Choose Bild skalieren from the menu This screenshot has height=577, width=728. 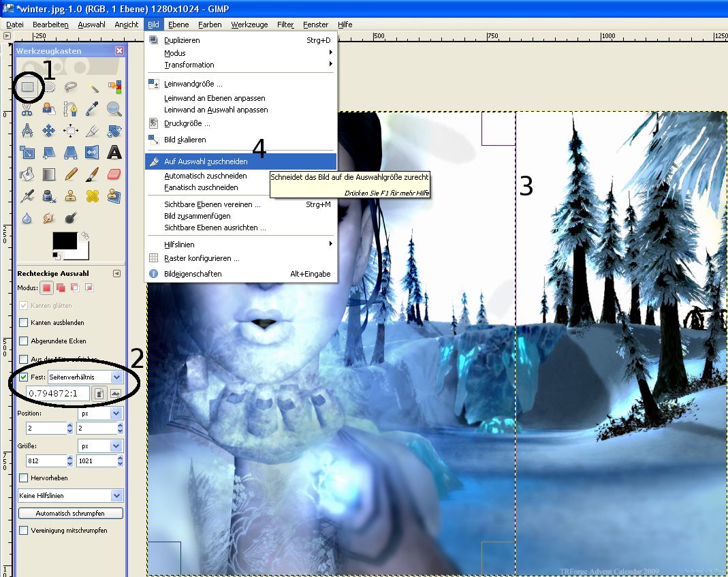coord(240,140)
